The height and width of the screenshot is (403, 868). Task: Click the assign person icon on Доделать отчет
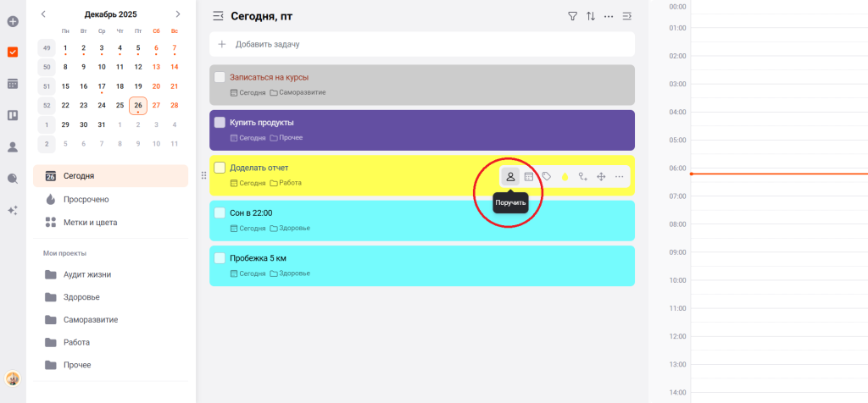tap(510, 177)
